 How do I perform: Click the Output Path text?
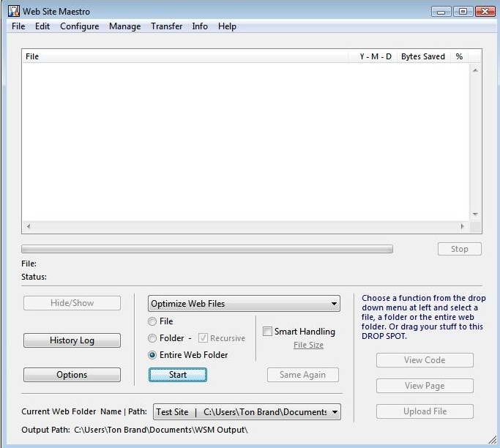(x=134, y=430)
